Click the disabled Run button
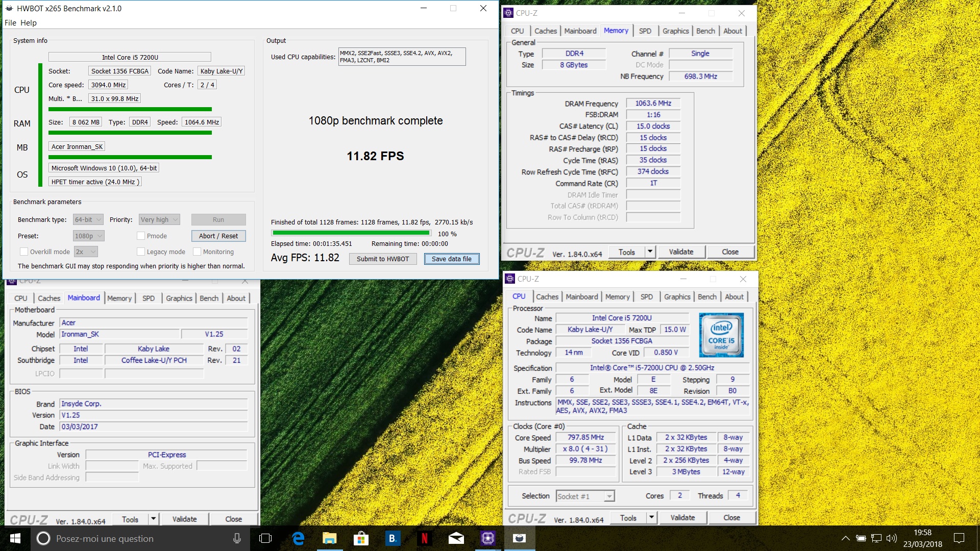 point(218,219)
